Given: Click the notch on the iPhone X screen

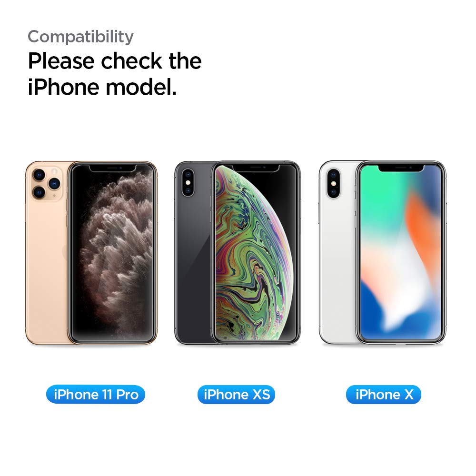Looking at the screenshot, I should click(401, 169).
